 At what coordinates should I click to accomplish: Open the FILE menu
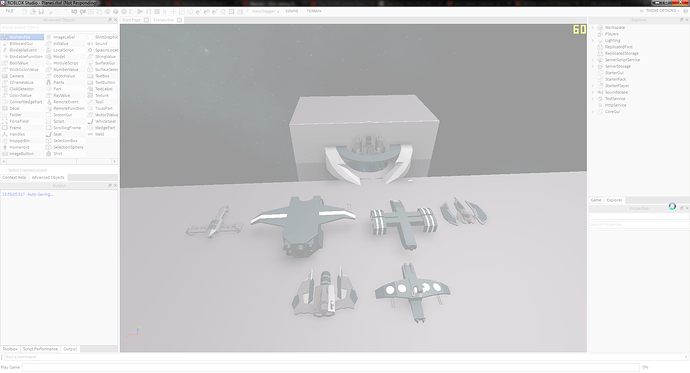[9, 11]
